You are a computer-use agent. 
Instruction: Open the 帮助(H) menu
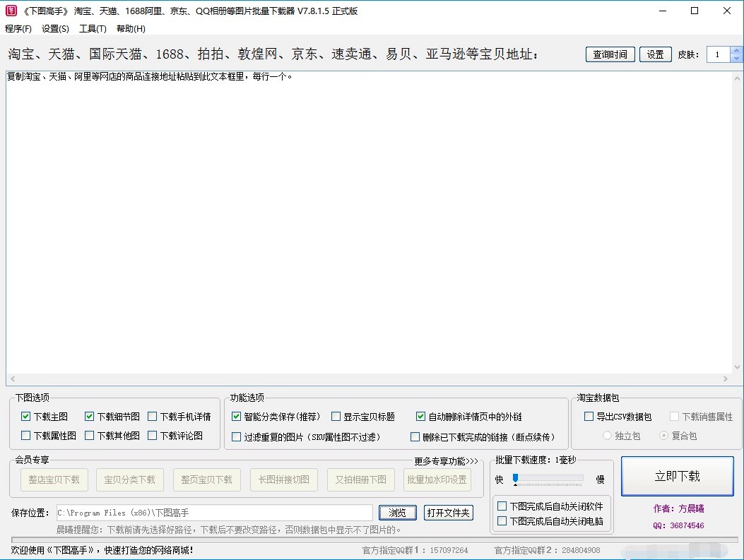tap(131, 29)
